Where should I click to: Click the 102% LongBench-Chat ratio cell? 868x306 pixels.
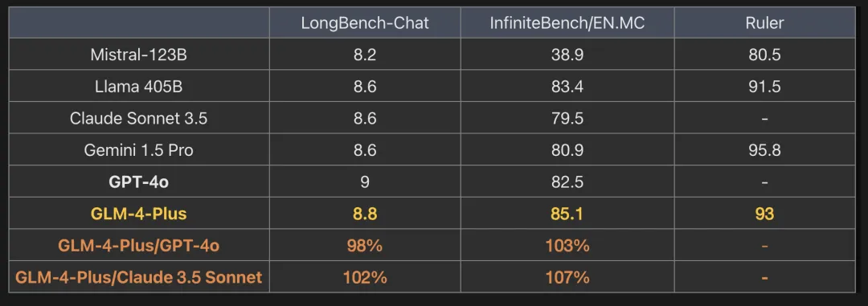[x=365, y=276]
